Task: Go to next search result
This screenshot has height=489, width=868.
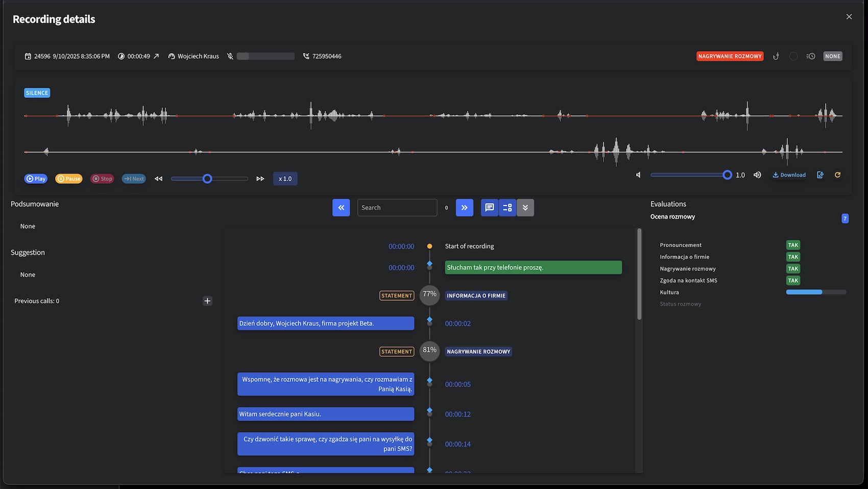Action: click(464, 208)
